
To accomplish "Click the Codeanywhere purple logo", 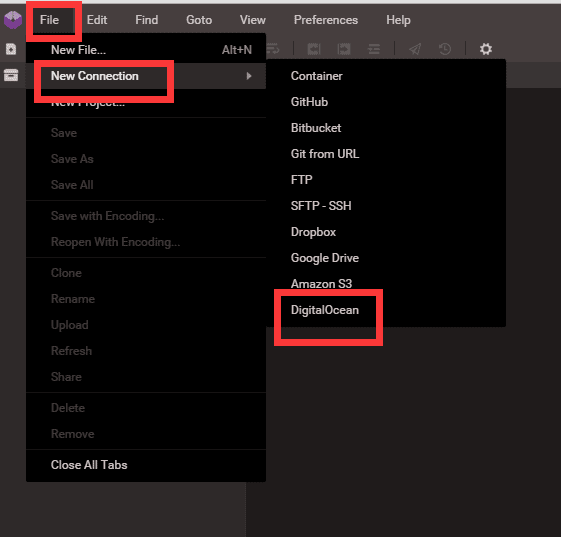I will 13,20.
